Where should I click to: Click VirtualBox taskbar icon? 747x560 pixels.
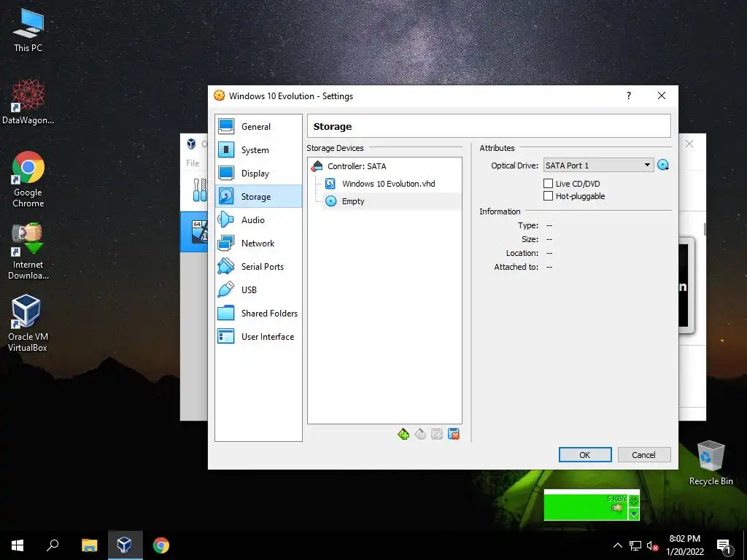click(x=125, y=545)
